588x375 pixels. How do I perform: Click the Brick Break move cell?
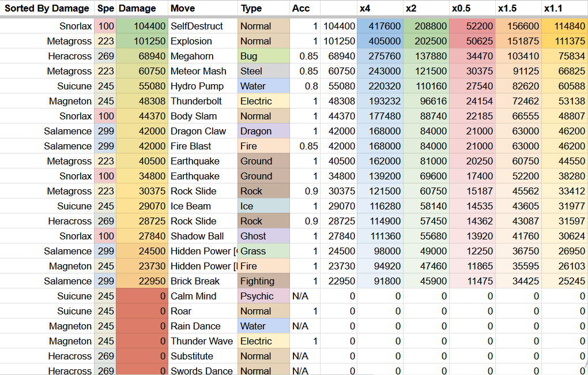(x=202, y=281)
